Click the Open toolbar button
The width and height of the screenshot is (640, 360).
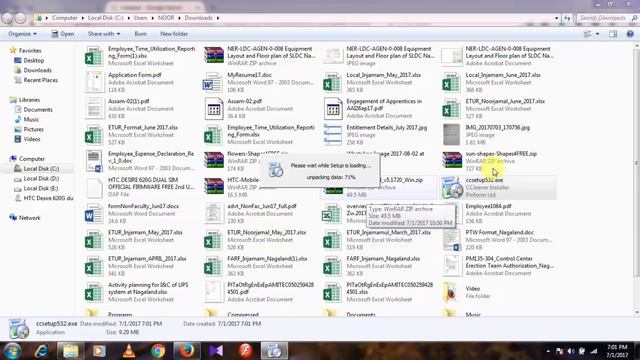click(x=63, y=34)
